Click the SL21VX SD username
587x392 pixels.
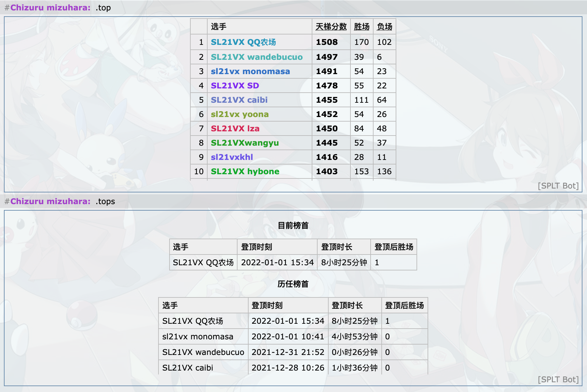tap(235, 86)
